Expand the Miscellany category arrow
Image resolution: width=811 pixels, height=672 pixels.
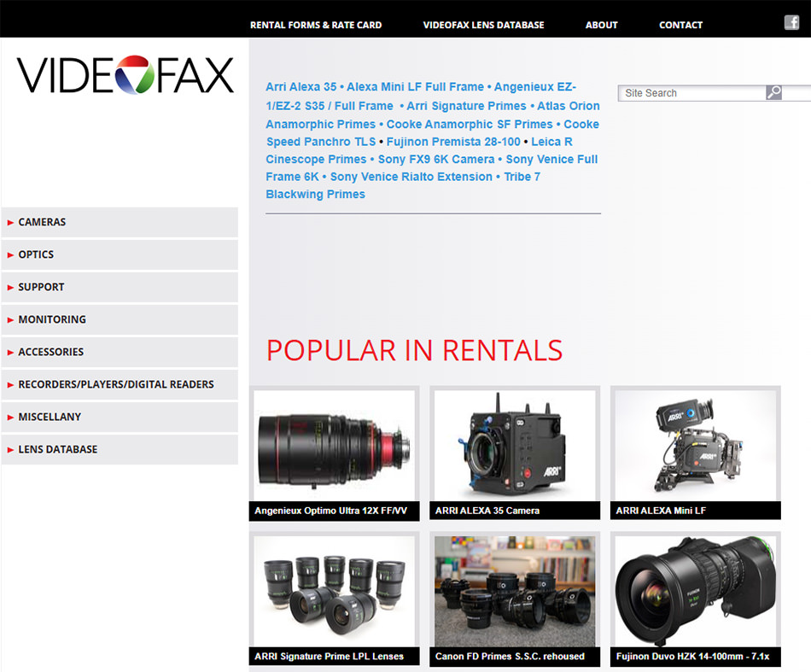[x=10, y=418]
